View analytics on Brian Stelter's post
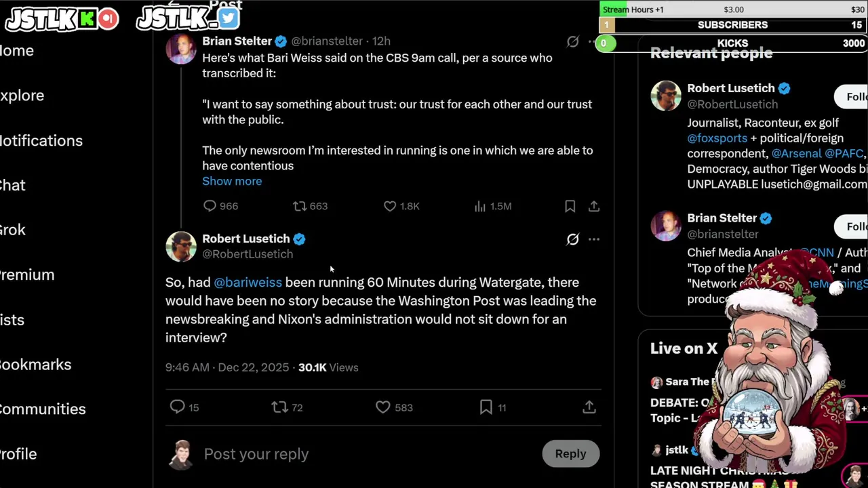The width and height of the screenshot is (868, 488). point(480,206)
